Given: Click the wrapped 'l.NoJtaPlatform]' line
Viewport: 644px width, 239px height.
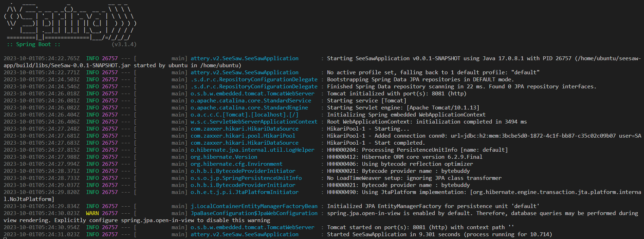Looking at the screenshot, I should pyautogui.click(x=29, y=199).
